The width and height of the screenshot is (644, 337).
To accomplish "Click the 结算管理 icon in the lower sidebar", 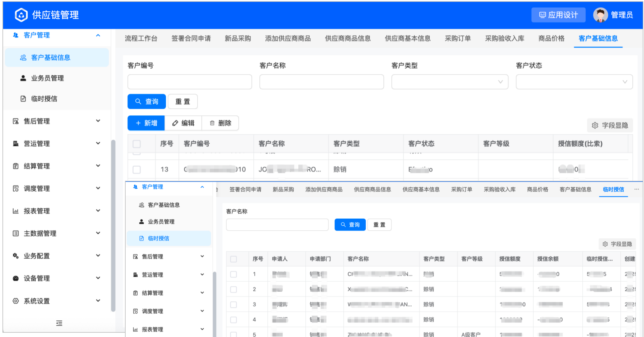I will click(135, 293).
